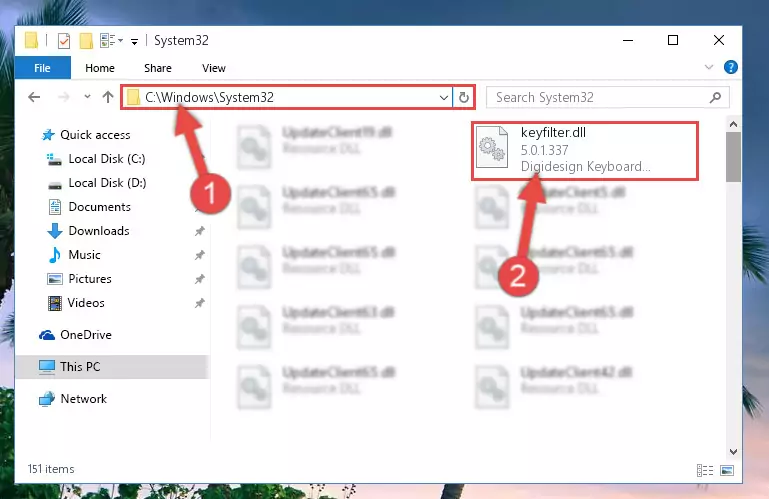
Task: Open Help with the blue question mark
Action: [731, 67]
